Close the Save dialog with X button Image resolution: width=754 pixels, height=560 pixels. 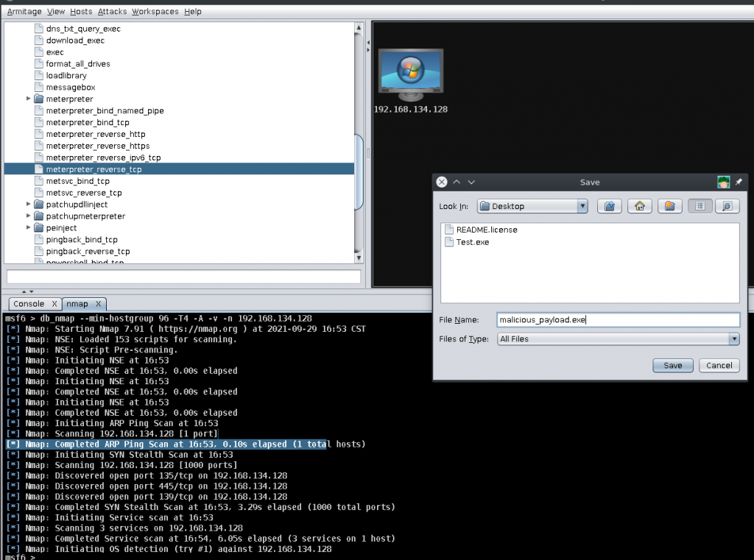click(x=442, y=182)
